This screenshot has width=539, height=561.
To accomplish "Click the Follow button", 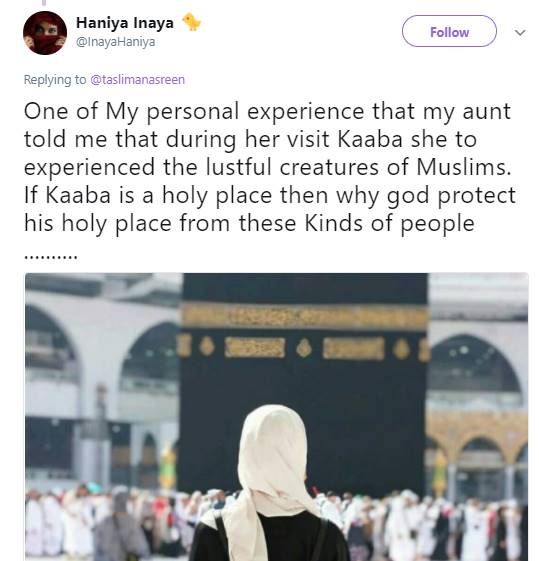I will click(449, 31).
